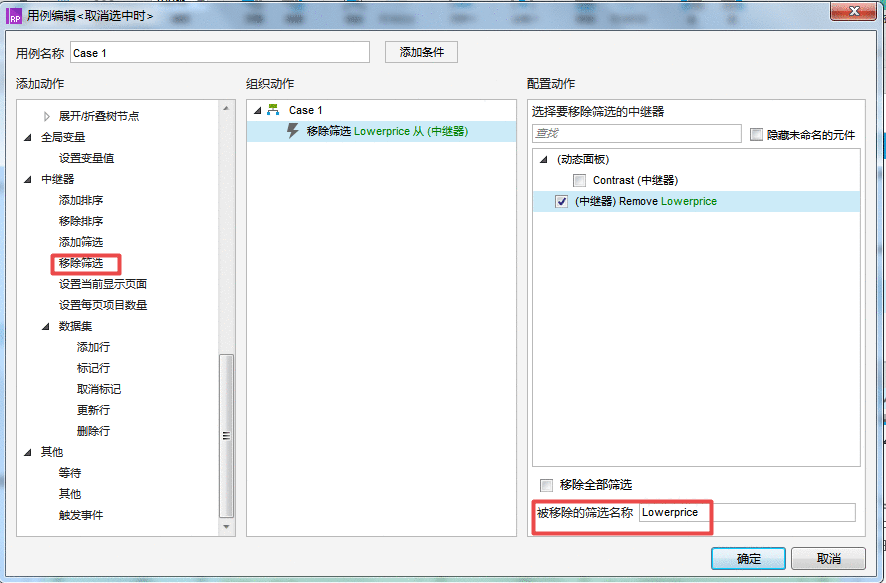The width and height of the screenshot is (886, 583).
Task: Select the 触发事件 action
Action: click(81, 515)
